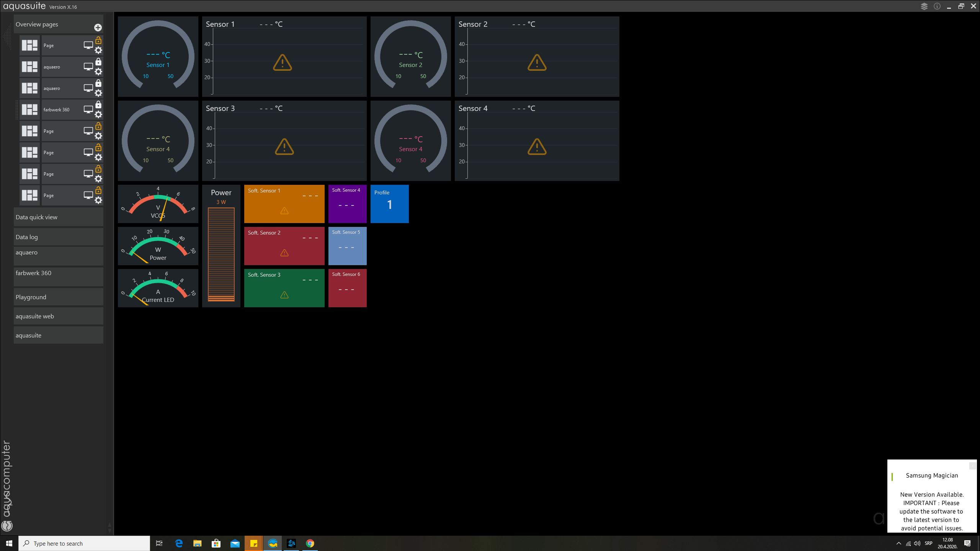Expand the Data log section
The image size is (980, 551).
(59, 237)
